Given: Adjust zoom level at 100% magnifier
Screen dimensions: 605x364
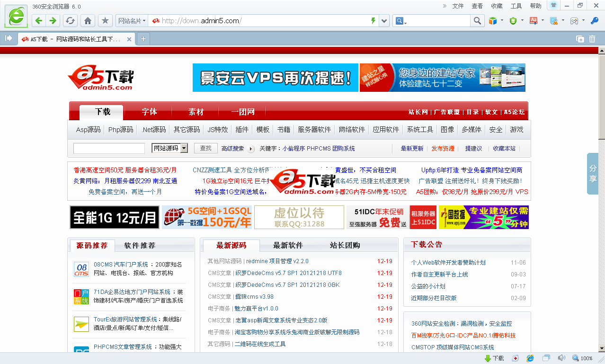Looking at the screenshot, I should [582, 358].
